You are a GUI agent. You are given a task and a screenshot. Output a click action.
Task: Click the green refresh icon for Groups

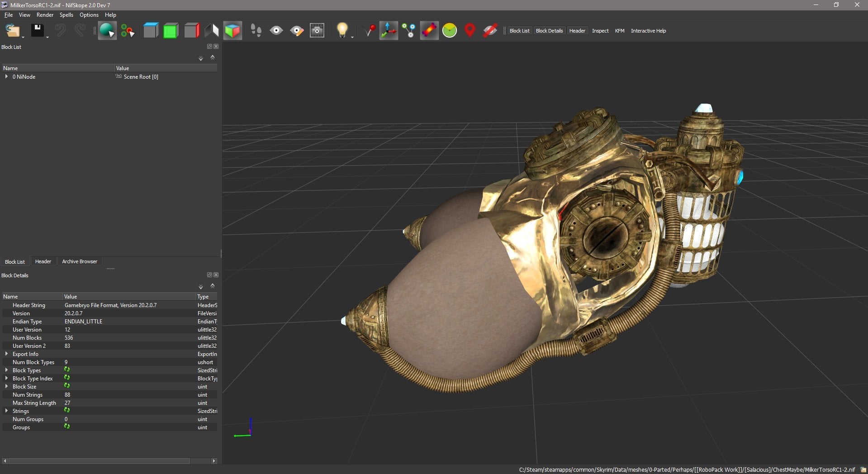(x=67, y=427)
